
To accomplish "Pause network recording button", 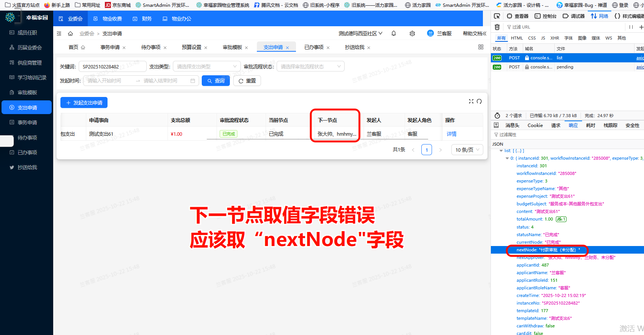I will click(x=631, y=27).
